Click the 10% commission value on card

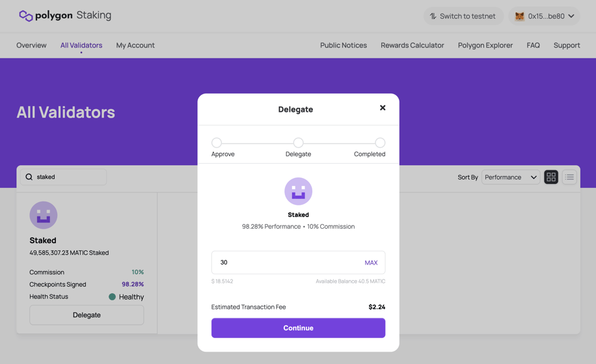coord(137,272)
